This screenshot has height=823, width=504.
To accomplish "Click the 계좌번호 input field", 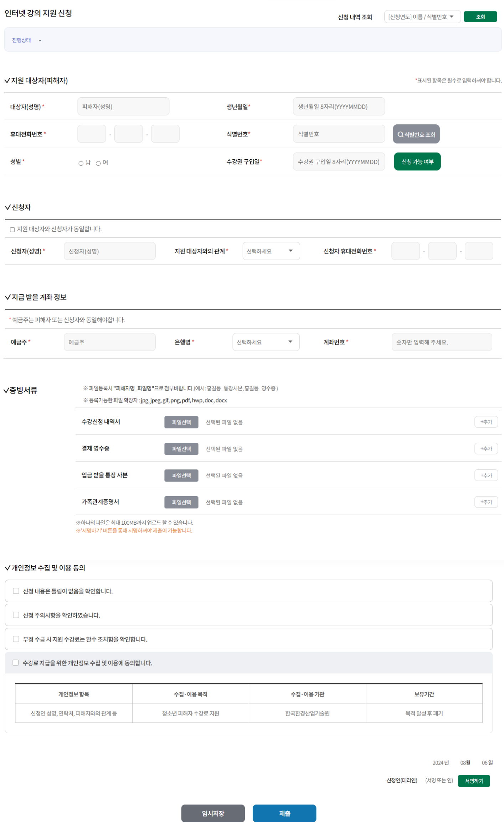I will pyautogui.click(x=442, y=342).
